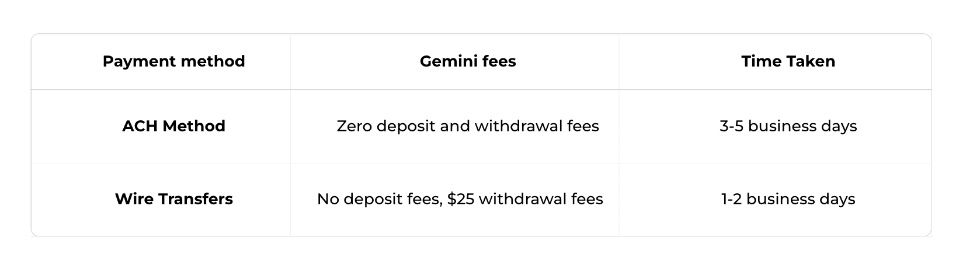Image resolution: width=980 pixels, height=265 pixels.
Task: Click the "Time Taken" column header
Action: [x=788, y=61]
